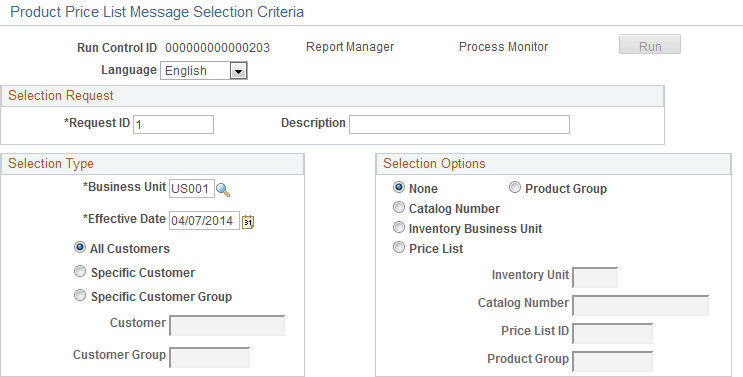Pick the Inventory Business Unit option

pos(399,227)
